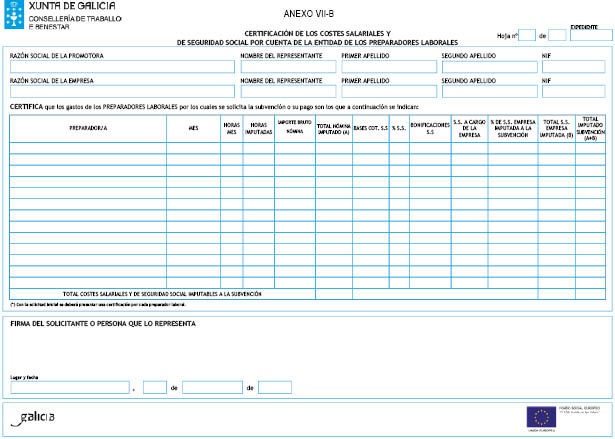Click the Preparador/a column header

[x=88, y=128]
